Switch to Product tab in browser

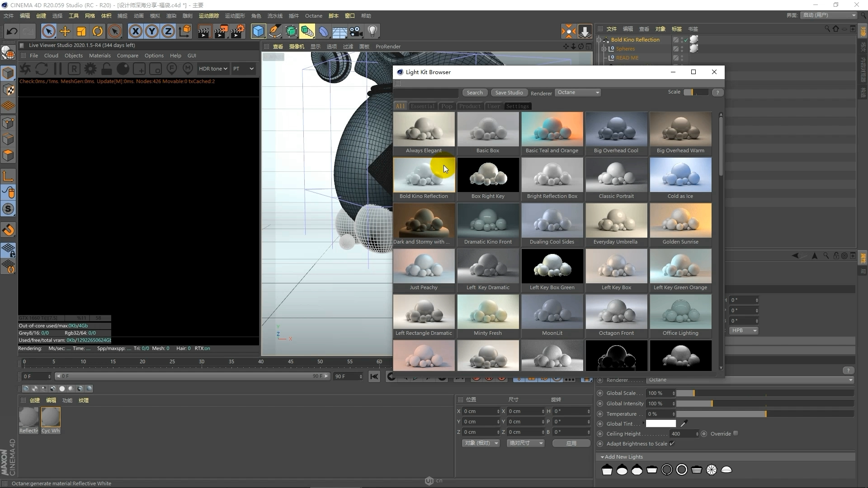pyautogui.click(x=470, y=106)
